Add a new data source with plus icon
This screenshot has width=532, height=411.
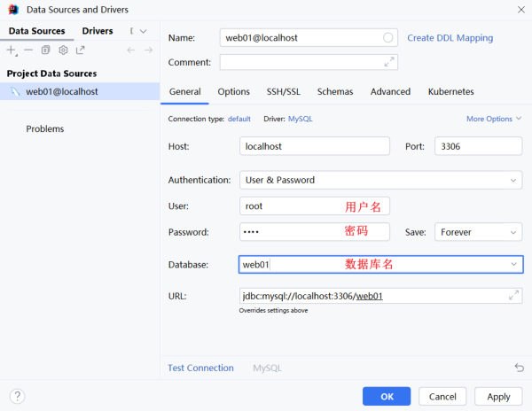12,50
